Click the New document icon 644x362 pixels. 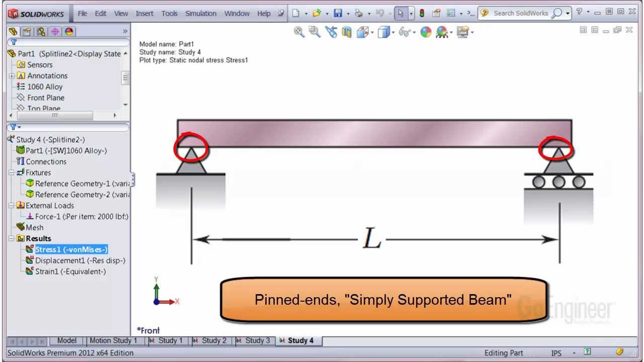[x=296, y=13]
